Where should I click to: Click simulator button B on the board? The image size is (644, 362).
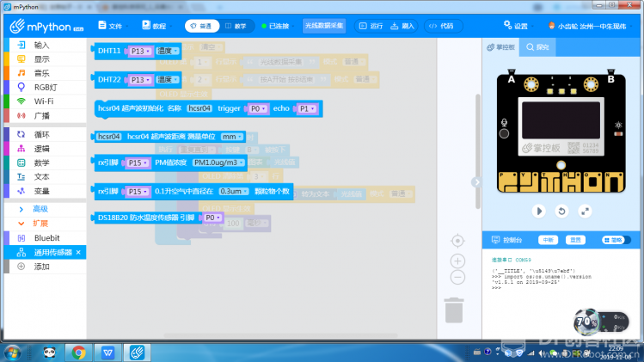point(610,77)
